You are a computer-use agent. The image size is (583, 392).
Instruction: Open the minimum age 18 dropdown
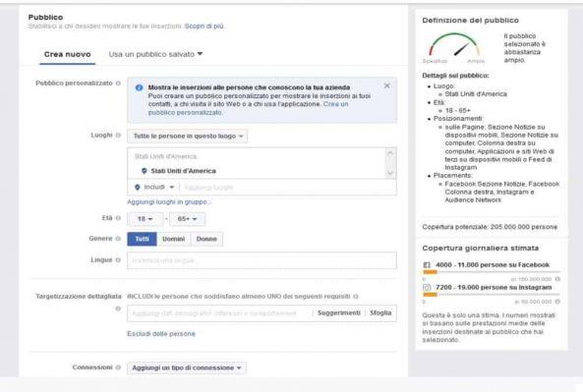pyautogui.click(x=145, y=219)
